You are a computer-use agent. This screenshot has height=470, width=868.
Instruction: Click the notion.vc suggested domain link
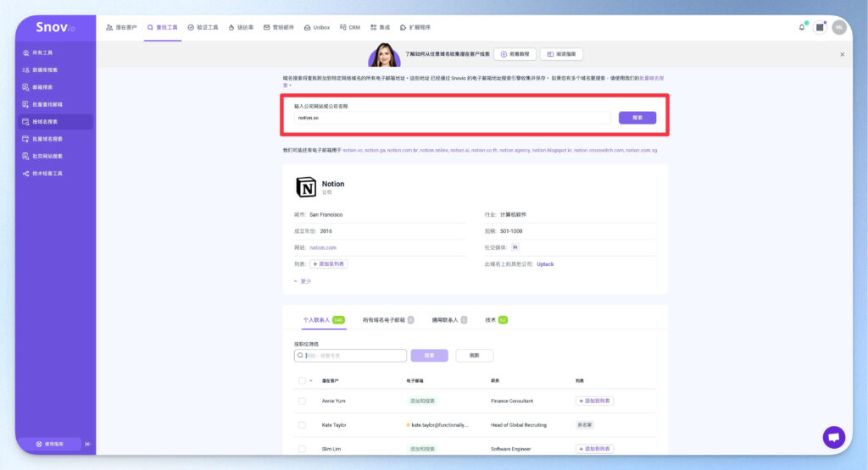pyautogui.click(x=353, y=151)
